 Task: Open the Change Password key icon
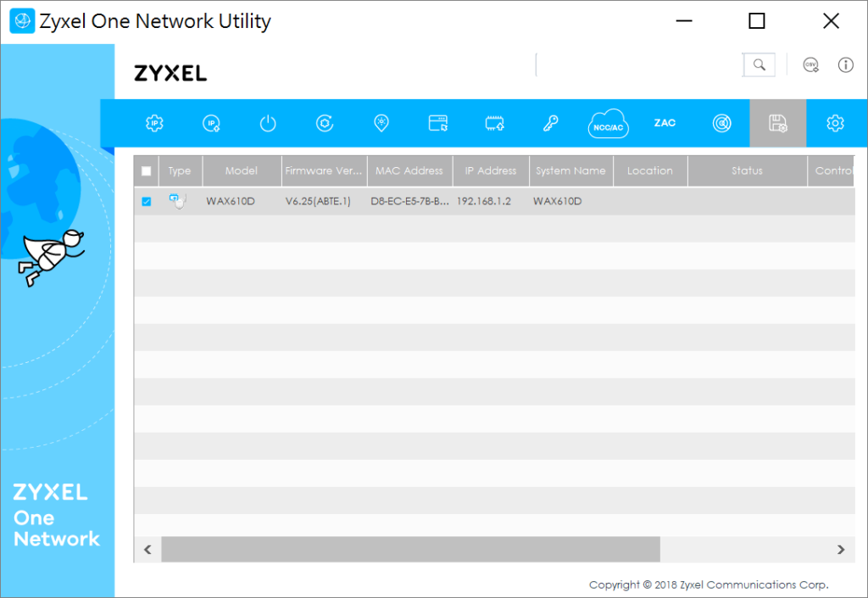coord(551,123)
